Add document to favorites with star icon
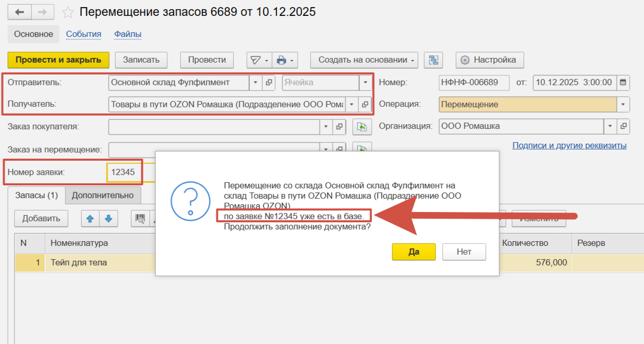Viewport: 644px width, 344px height. tap(68, 12)
